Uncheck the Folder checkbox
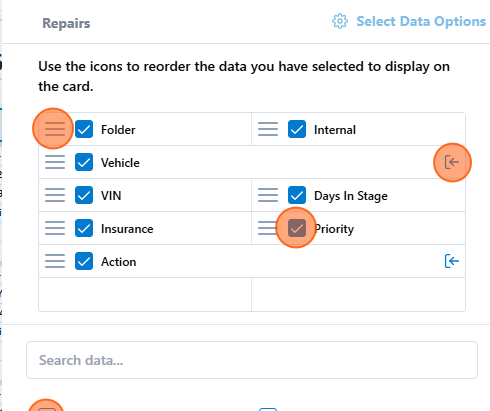The width and height of the screenshot is (490, 411). [84, 129]
